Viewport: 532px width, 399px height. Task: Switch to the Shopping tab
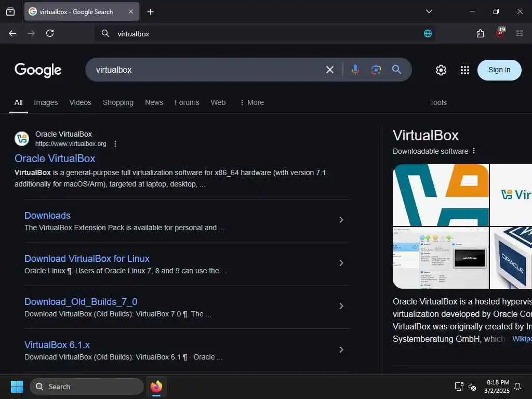118,102
